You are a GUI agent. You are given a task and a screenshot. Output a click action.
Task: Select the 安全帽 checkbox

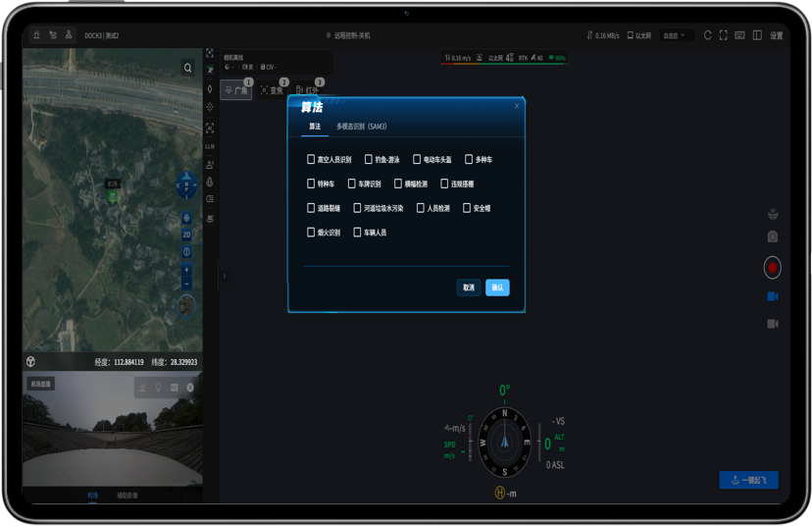(x=467, y=208)
